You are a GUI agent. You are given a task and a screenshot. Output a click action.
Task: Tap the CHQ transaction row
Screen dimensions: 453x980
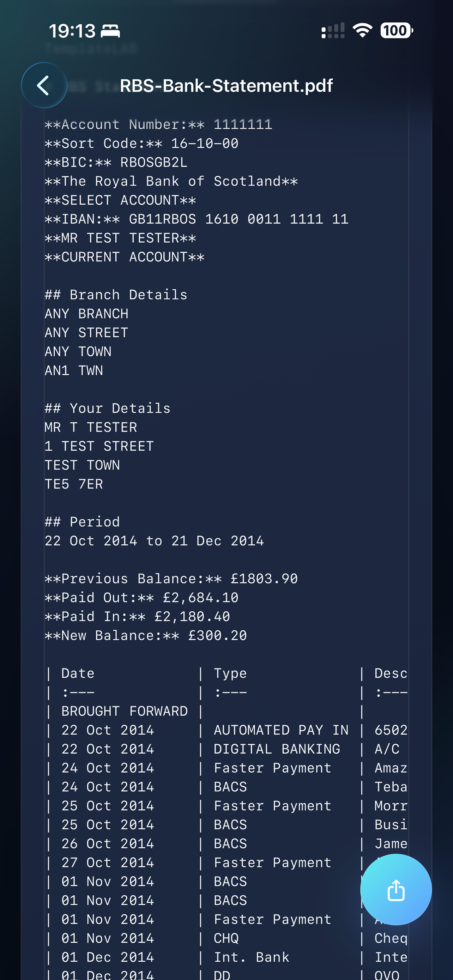point(226,938)
